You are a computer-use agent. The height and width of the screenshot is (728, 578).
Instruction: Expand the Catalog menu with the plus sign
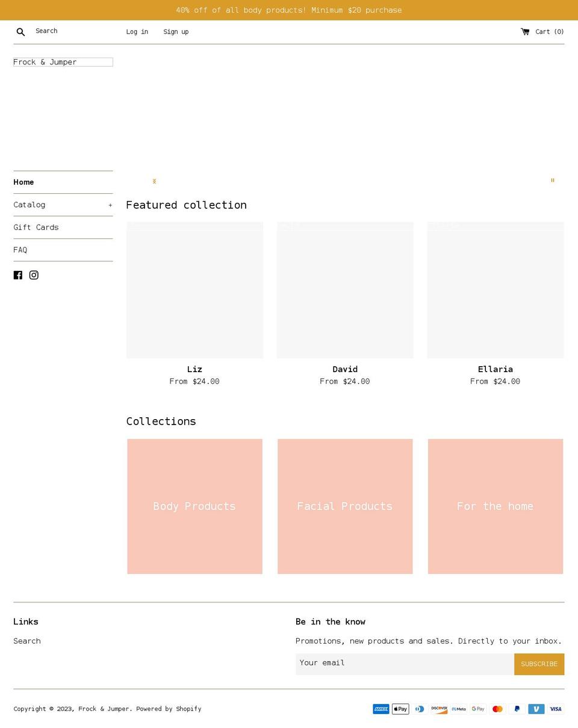coord(110,205)
